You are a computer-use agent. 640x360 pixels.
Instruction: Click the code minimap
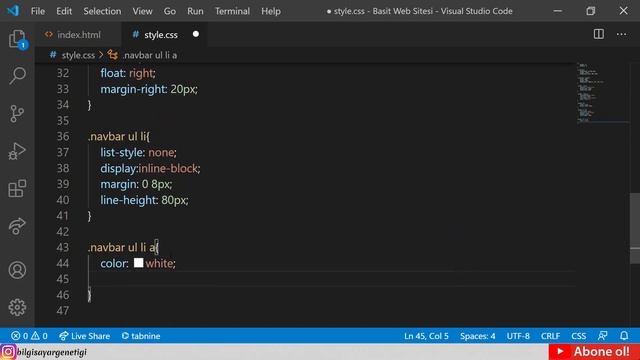click(x=602, y=93)
